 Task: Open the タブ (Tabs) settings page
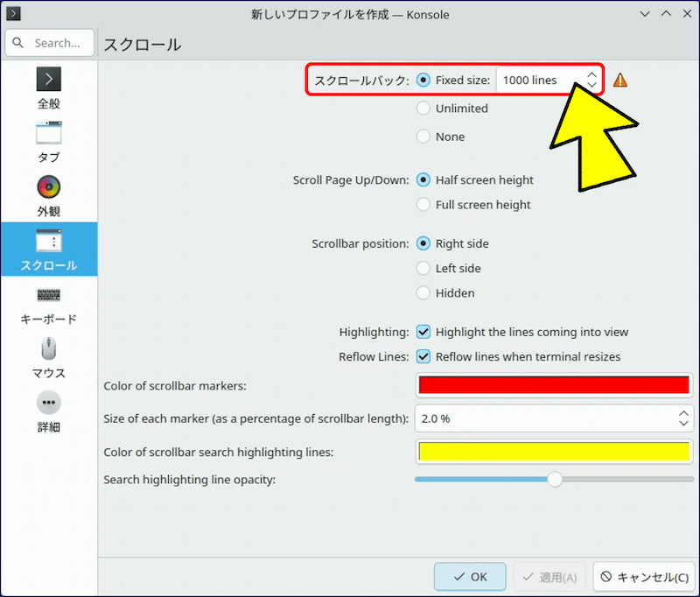tap(49, 142)
